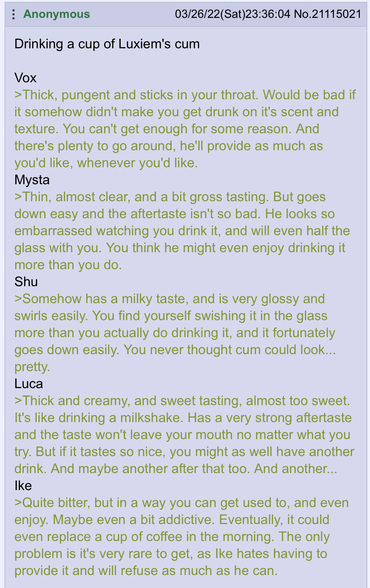Screen dimensions: 370x588
Task: Click the line "more than you do."
Action: pyautogui.click(x=68, y=265)
